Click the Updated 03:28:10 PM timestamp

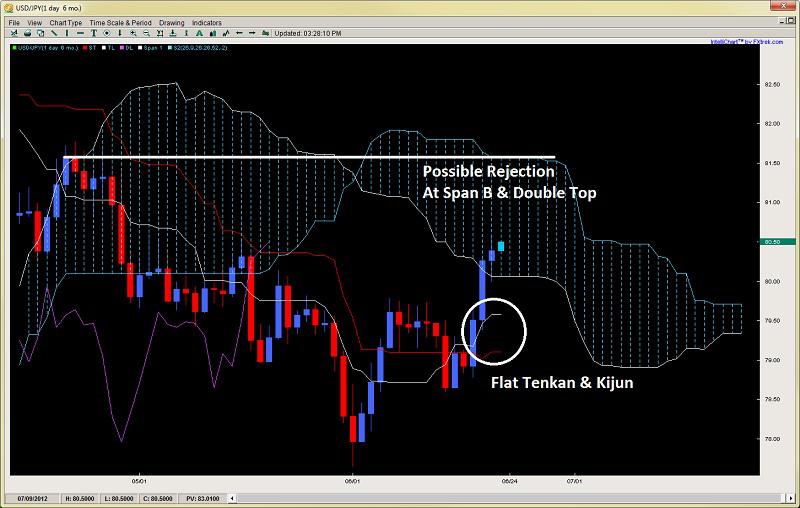[x=308, y=33]
